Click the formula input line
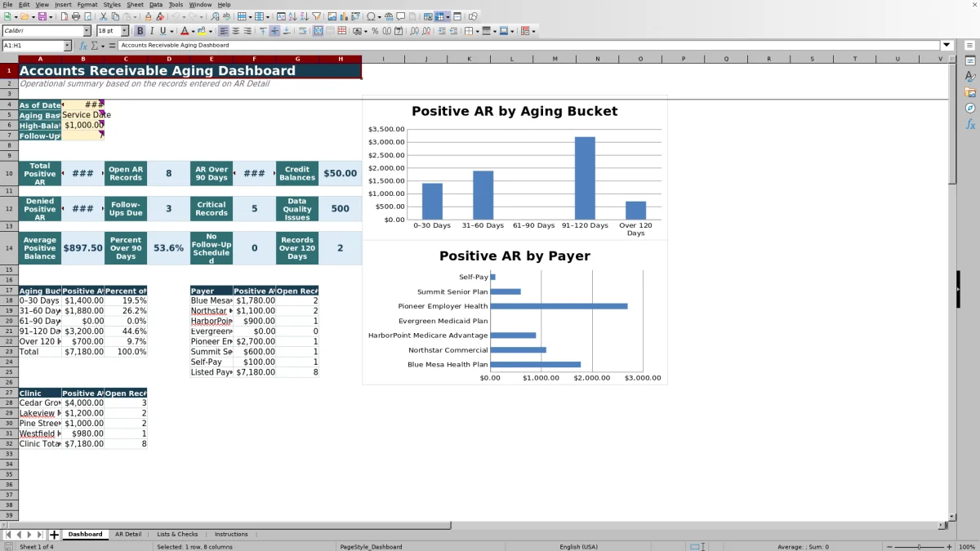This screenshot has width=980, height=551. pos(529,46)
